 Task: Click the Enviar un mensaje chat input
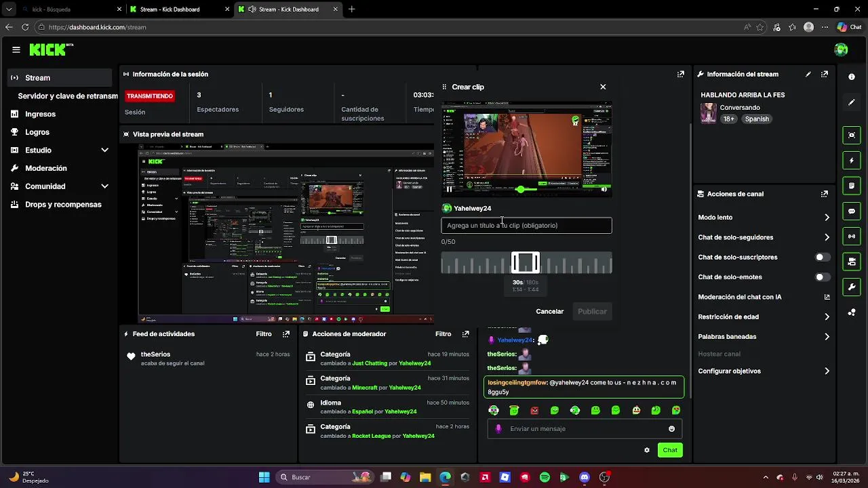(x=585, y=429)
